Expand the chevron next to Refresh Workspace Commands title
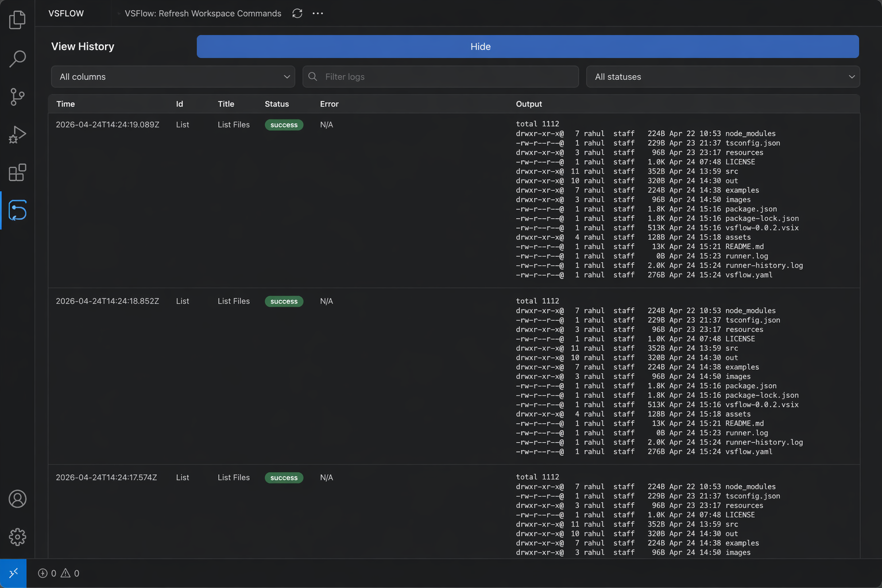 pyautogui.click(x=118, y=13)
